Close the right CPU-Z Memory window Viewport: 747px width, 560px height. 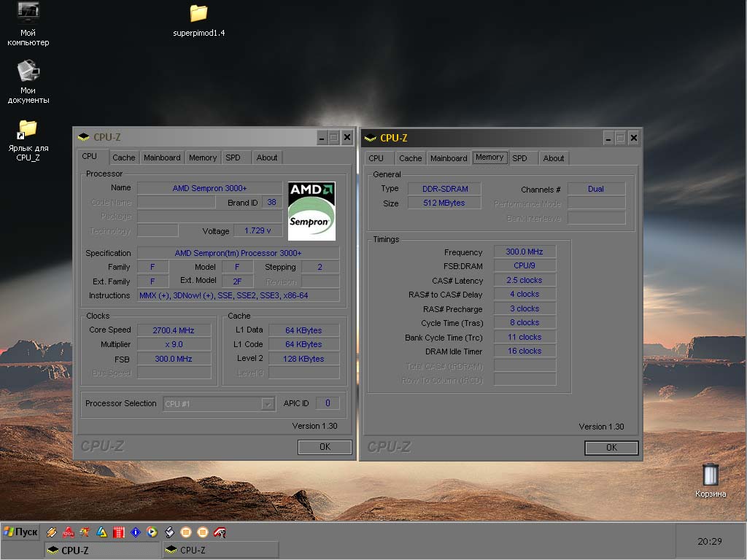pyautogui.click(x=634, y=138)
